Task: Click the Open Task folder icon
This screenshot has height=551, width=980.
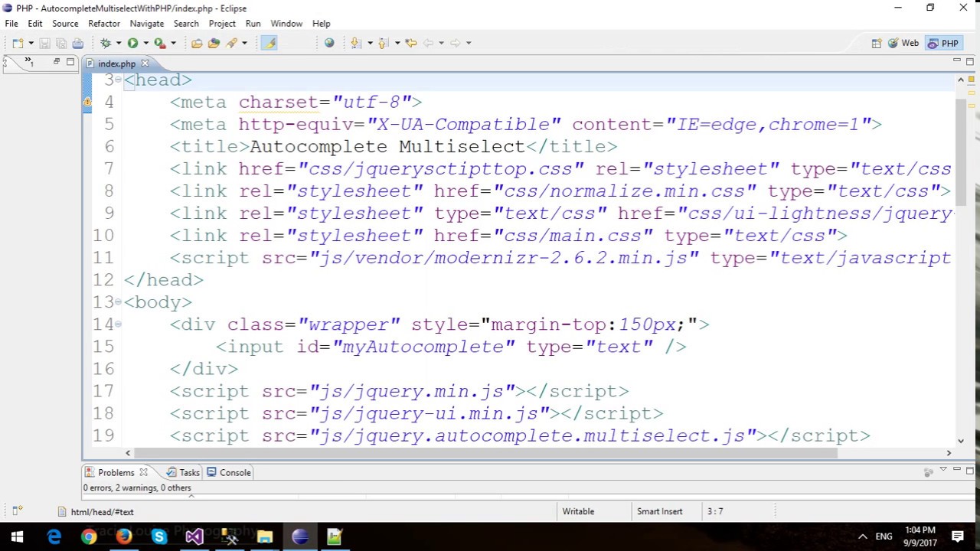Action: (214, 43)
